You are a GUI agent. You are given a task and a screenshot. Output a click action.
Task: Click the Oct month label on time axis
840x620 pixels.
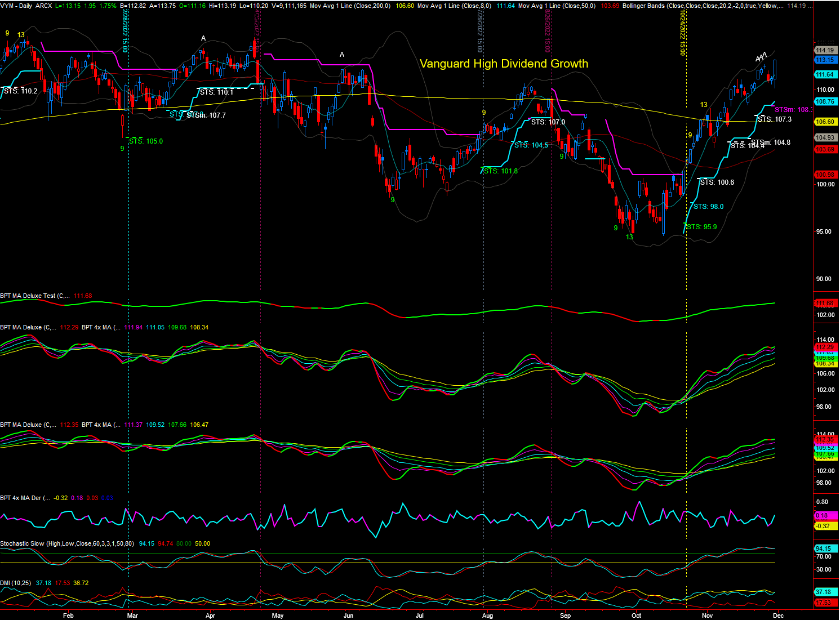coord(636,615)
